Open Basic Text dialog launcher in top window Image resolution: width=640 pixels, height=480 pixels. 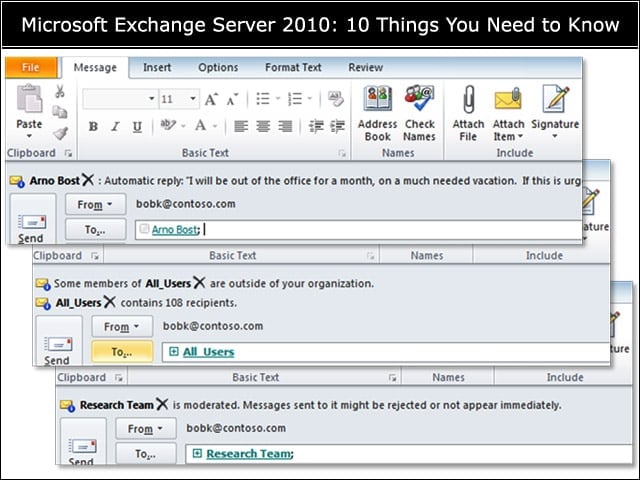[x=342, y=153]
